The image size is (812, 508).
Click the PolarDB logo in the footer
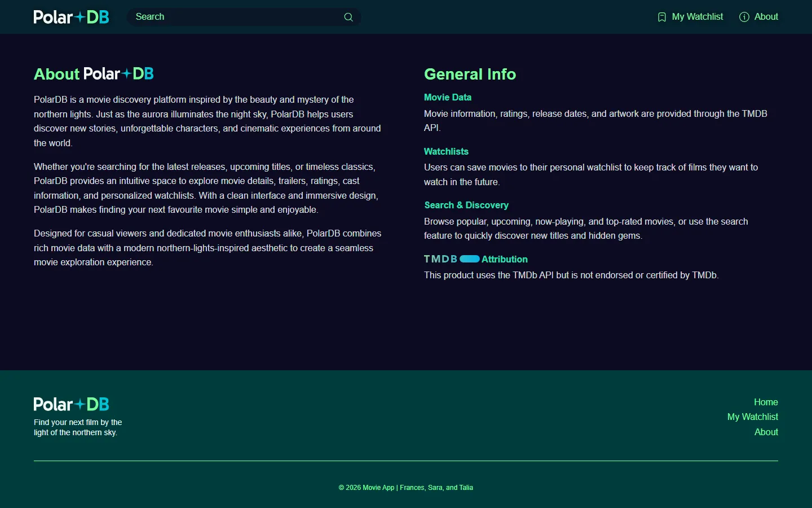(x=71, y=404)
